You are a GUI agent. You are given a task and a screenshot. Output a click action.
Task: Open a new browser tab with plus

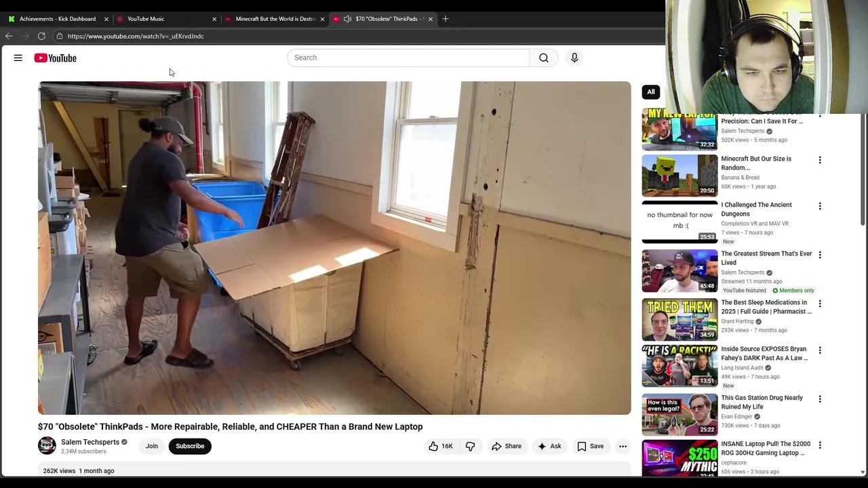(x=446, y=19)
